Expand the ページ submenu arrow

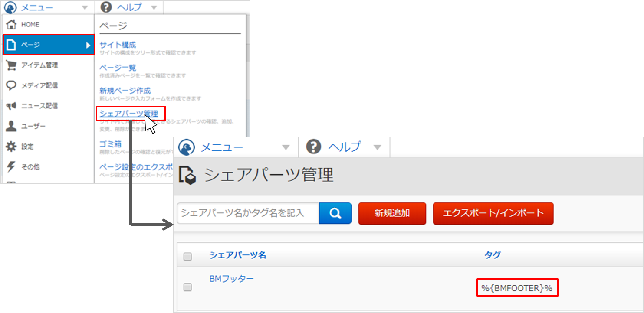pos(88,45)
